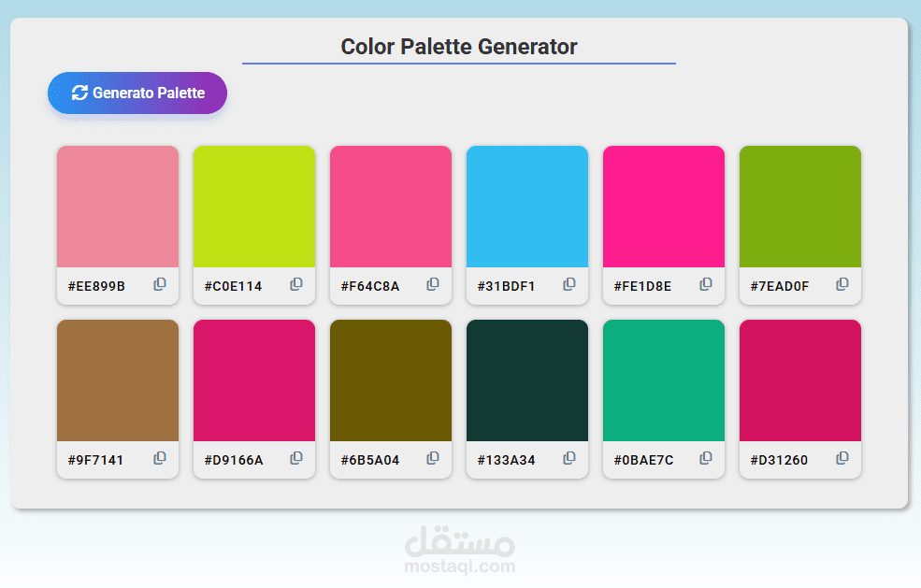Image resolution: width=921 pixels, height=588 pixels.
Task: Click the refresh icon on the palette button
Action: pyautogui.click(x=80, y=93)
